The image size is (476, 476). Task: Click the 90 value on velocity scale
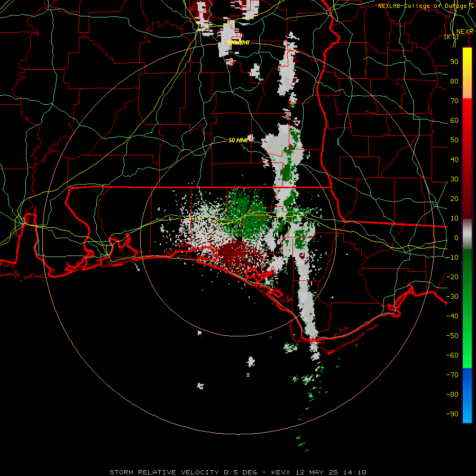454,62
